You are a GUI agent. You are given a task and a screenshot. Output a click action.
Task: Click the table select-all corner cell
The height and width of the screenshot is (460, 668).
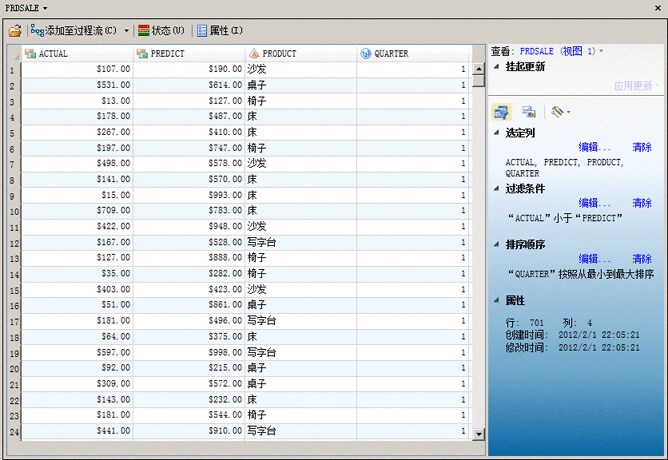14,54
